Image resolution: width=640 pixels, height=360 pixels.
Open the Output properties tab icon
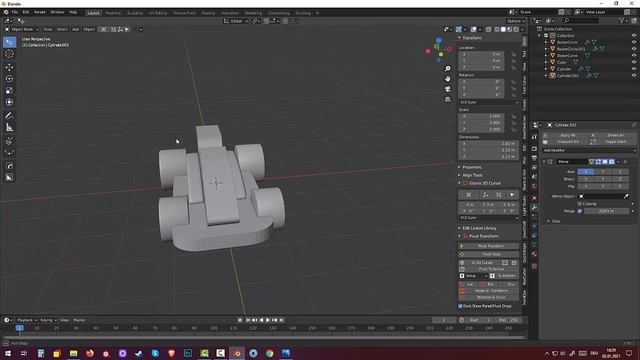[x=534, y=158]
